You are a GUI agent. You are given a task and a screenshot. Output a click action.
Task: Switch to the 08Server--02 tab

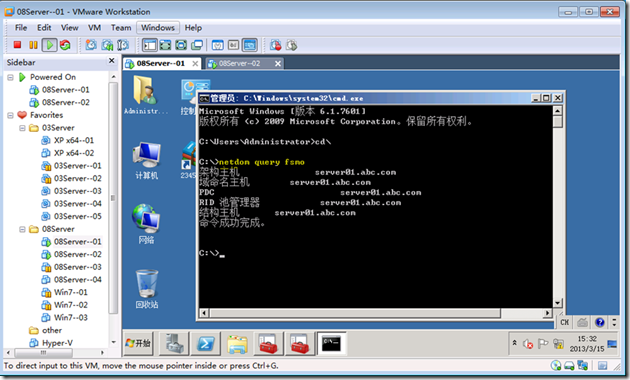(x=239, y=63)
